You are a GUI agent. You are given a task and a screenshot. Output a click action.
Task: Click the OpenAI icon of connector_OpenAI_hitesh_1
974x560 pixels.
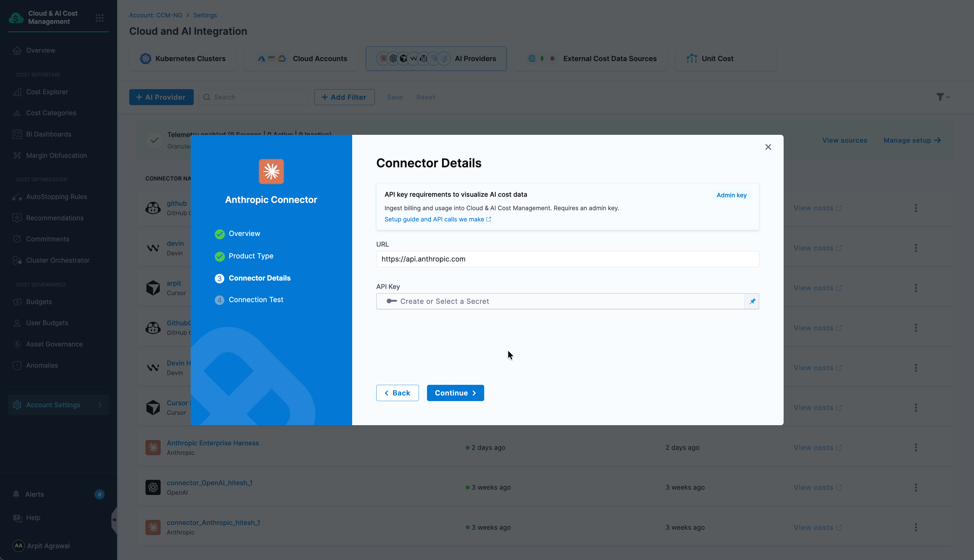(153, 487)
